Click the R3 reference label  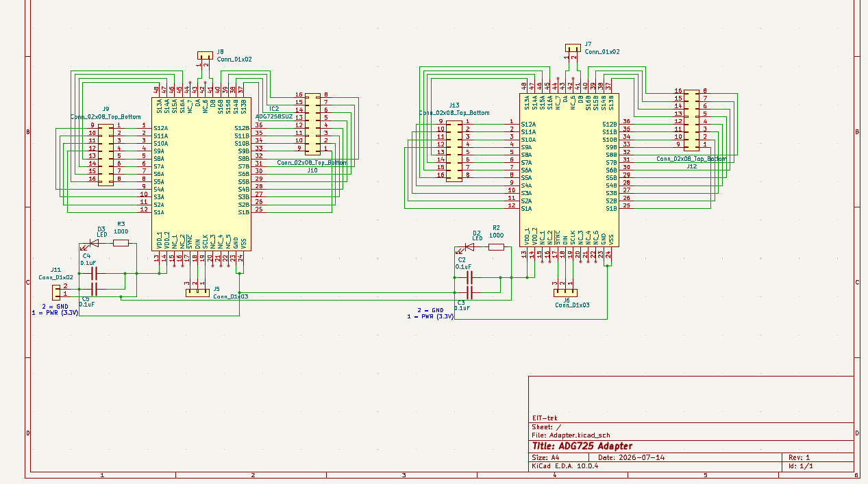coord(121,223)
